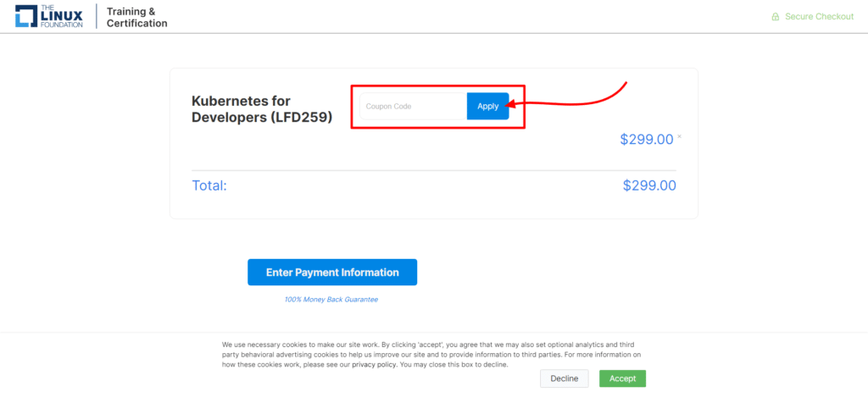The height and width of the screenshot is (403, 868).
Task: Focus the Coupon Code input field
Action: [x=414, y=106]
